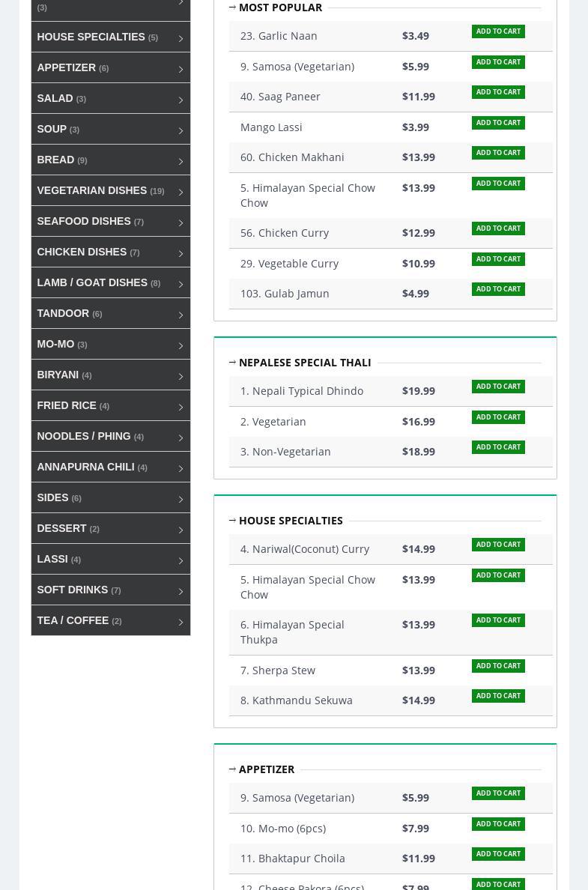This screenshot has width=588, height=890.
Task: Add Sherpa Stew to cart
Action: pyautogui.click(x=498, y=666)
